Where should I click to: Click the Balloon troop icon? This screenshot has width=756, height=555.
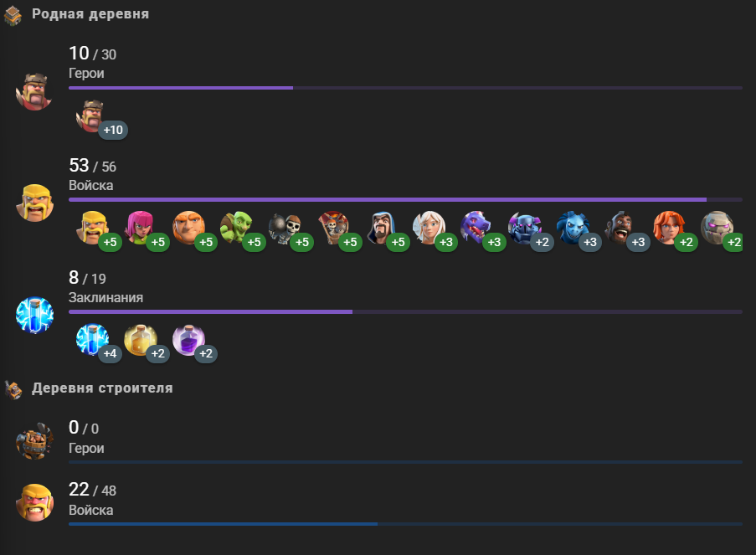332,228
